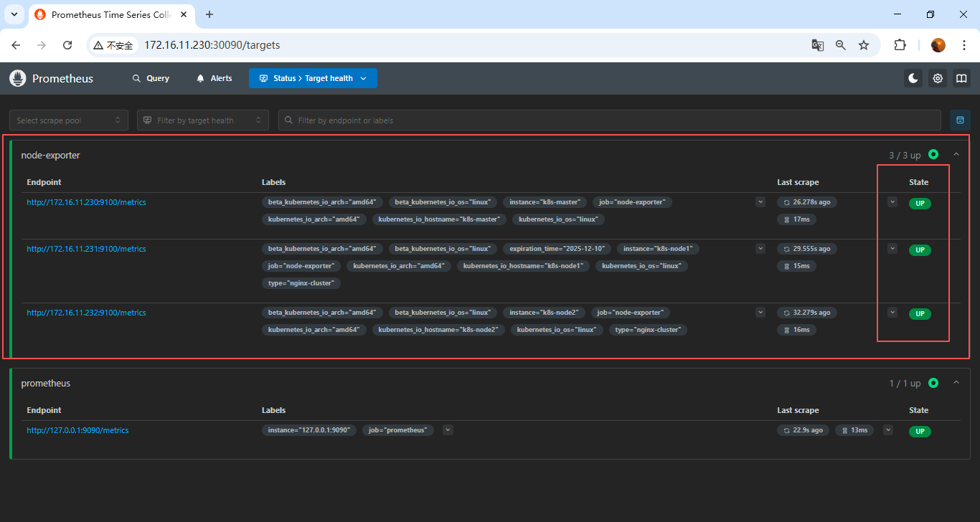This screenshot has height=522, width=980.
Task: Collapse the prometheus pool section
Action: [x=956, y=383]
